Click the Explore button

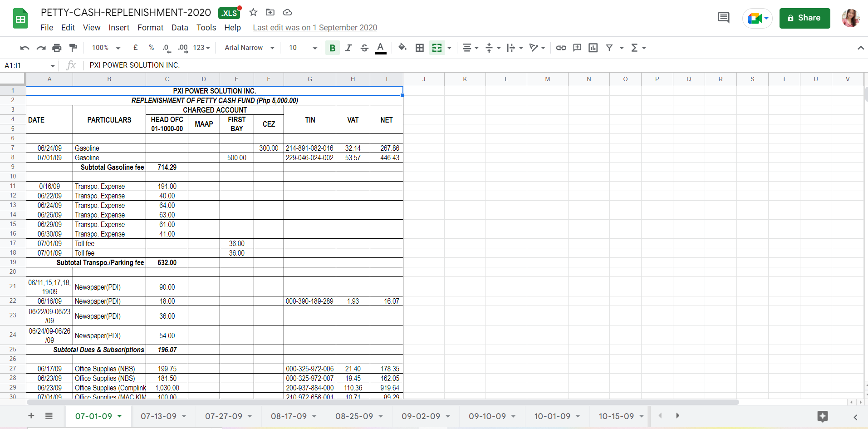coord(823,416)
